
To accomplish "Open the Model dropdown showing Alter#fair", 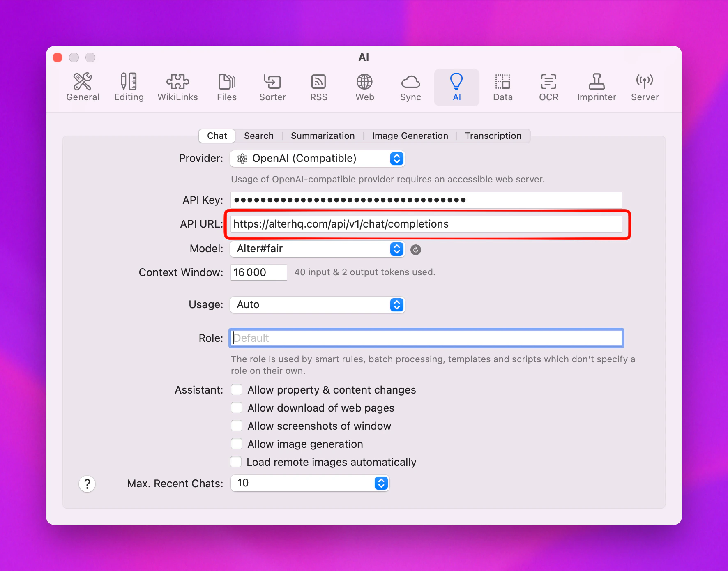I will (318, 249).
